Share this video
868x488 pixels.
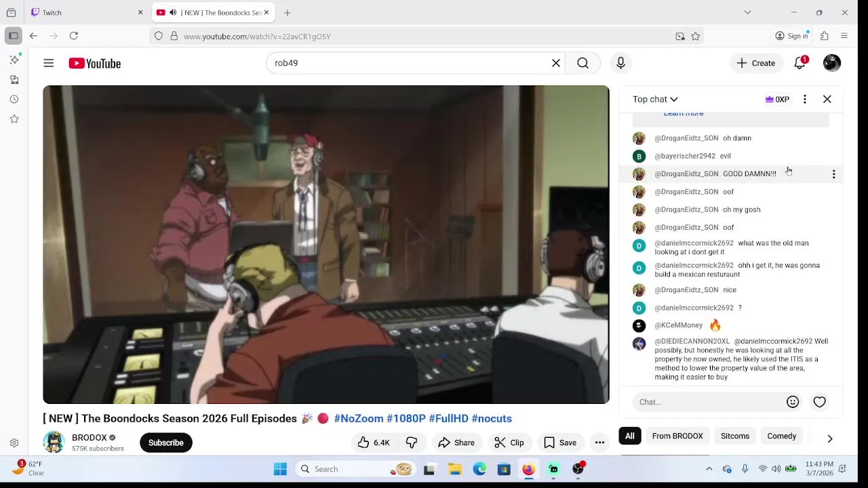pyautogui.click(x=456, y=443)
